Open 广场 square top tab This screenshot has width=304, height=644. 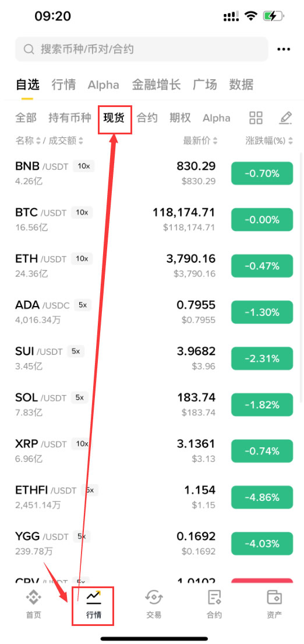pyautogui.click(x=204, y=85)
